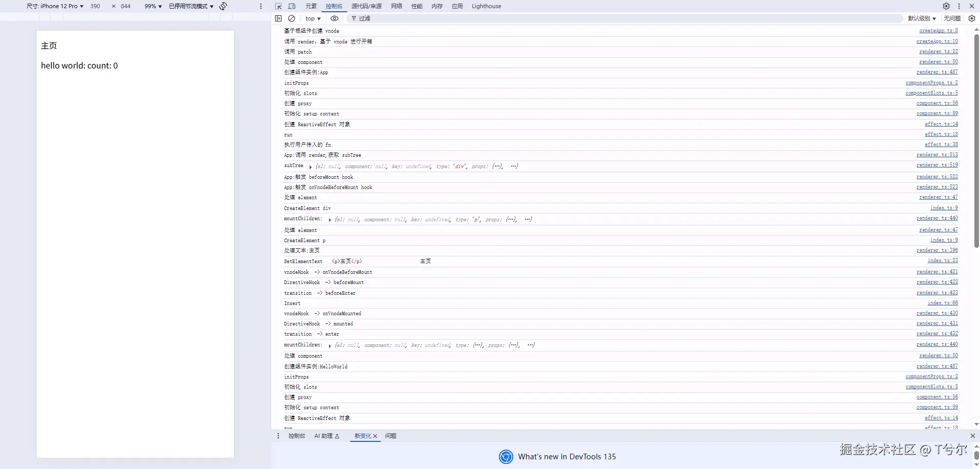Open the 默认级别 log level dropdown
Screen dimensions: 980x469
[x=922, y=18]
